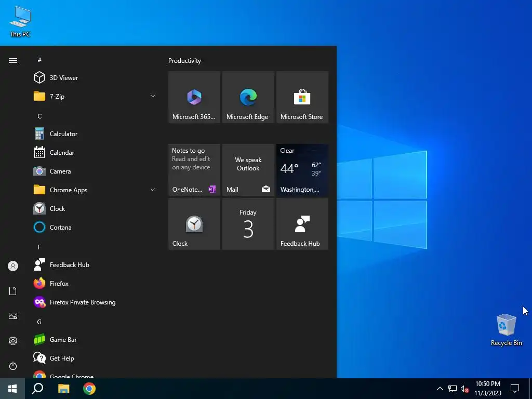Click the C letter header in app list
532x399 pixels.
pos(39,116)
